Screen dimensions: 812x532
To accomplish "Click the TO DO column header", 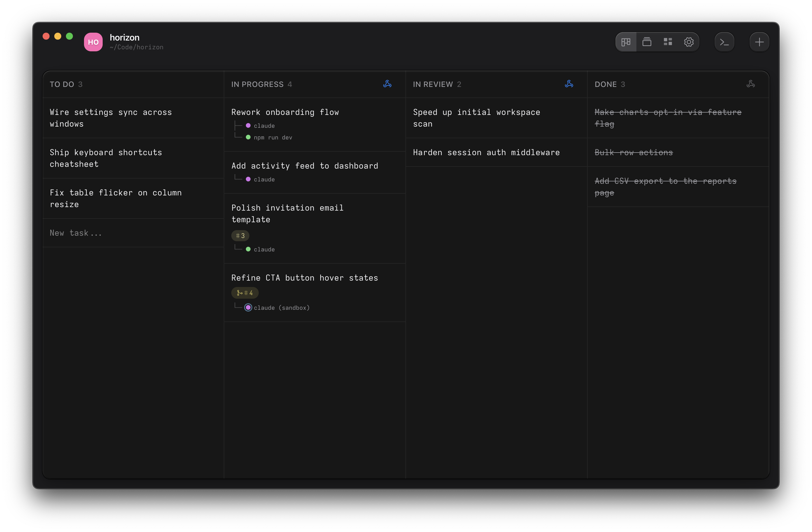I will [x=62, y=84].
